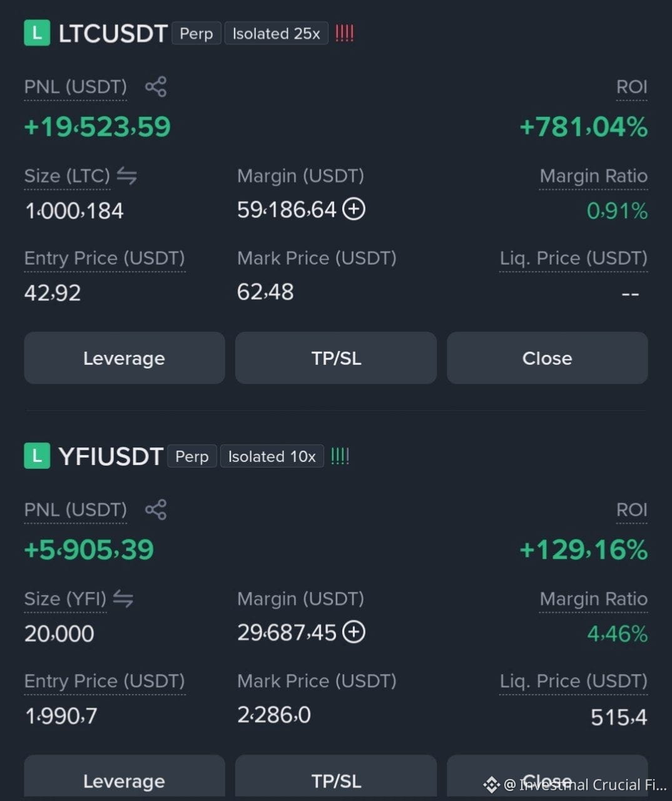Click the green L icon beside LTCUSDT
Viewport: 672px width, 801px height.
[37, 33]
